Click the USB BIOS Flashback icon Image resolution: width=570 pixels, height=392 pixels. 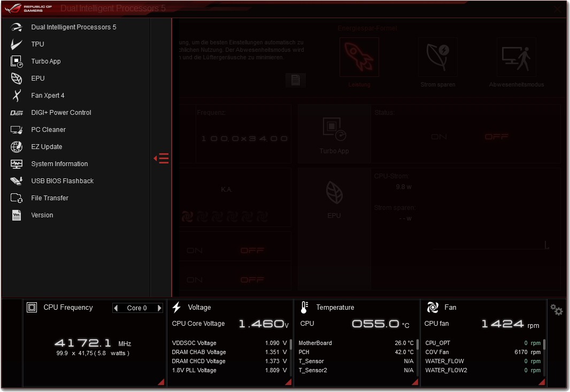(17, 181)
